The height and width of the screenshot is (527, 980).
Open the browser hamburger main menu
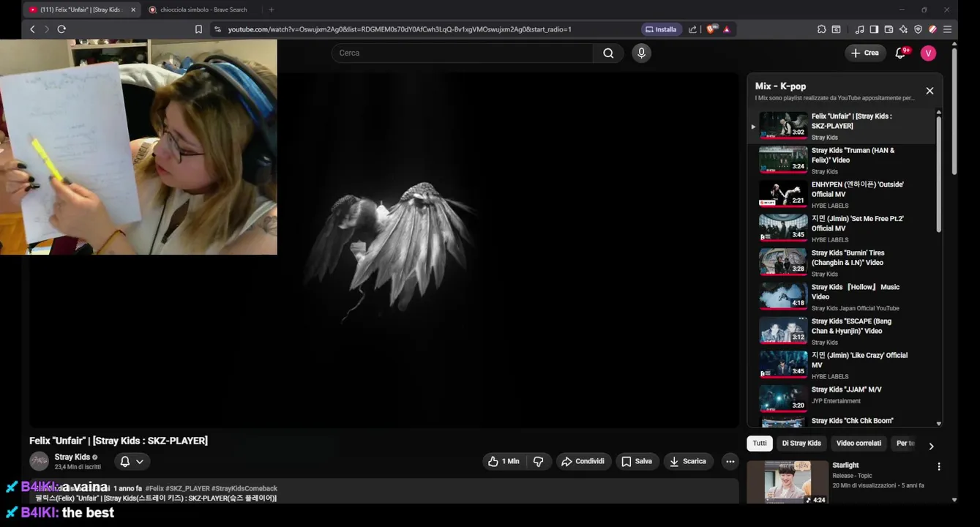tap(947, 29)
